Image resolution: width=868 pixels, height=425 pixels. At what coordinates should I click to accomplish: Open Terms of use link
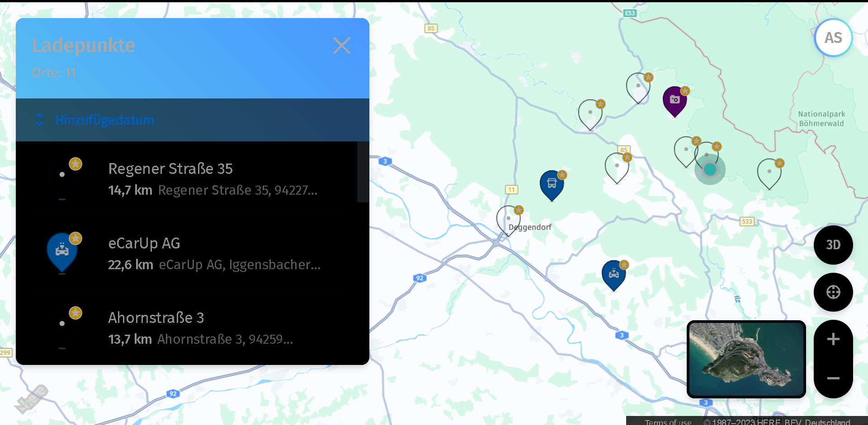[668, 421]
